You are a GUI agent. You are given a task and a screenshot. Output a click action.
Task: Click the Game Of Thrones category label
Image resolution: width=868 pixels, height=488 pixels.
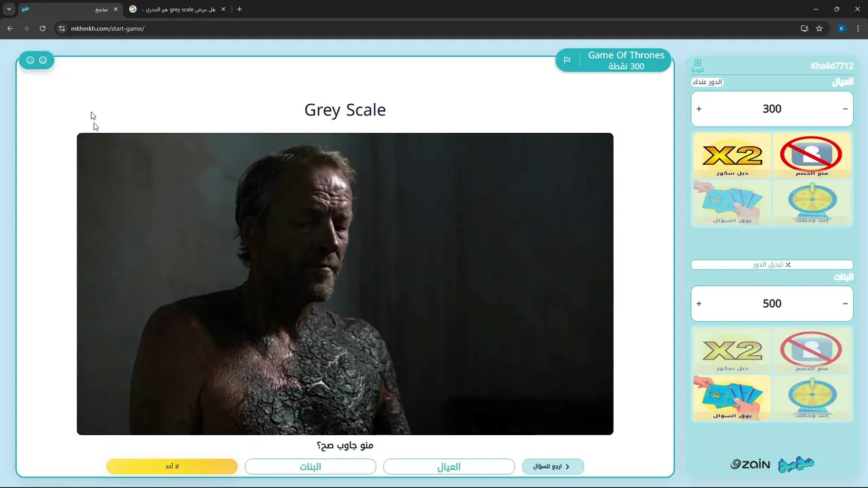point(626,55)
